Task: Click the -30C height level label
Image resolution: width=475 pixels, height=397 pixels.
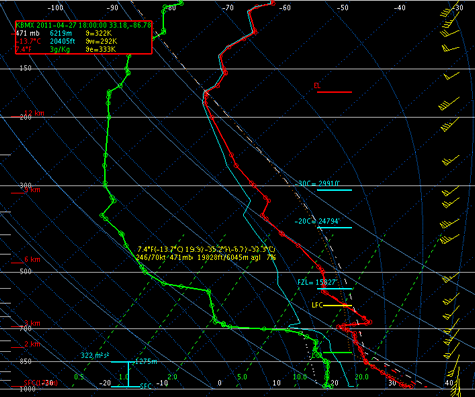Action: pyautogui.click(x=317, y=183)
